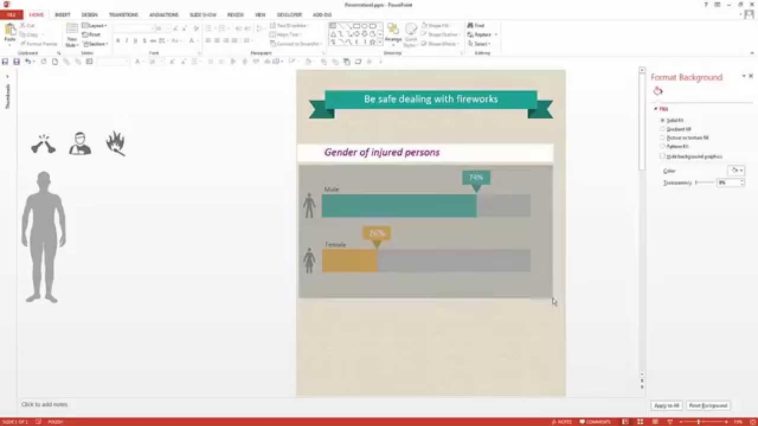This screenshot has height=426, width=758.
Task: Choose Picture or texture fill option
Action: pos(662,138)
